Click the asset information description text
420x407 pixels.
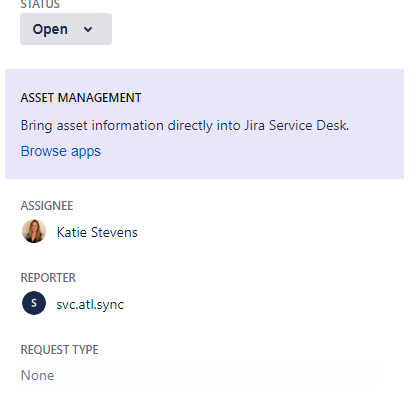point(185,126)
